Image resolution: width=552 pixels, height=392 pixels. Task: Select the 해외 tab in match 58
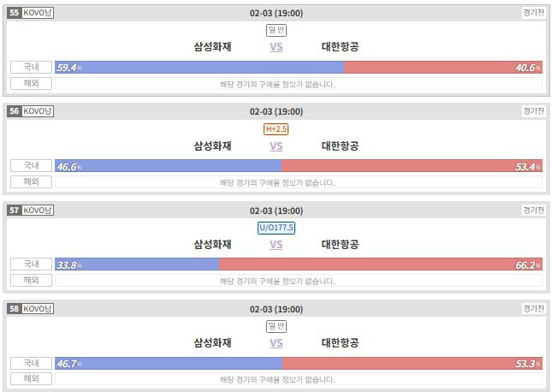click(x=31, y=379)
